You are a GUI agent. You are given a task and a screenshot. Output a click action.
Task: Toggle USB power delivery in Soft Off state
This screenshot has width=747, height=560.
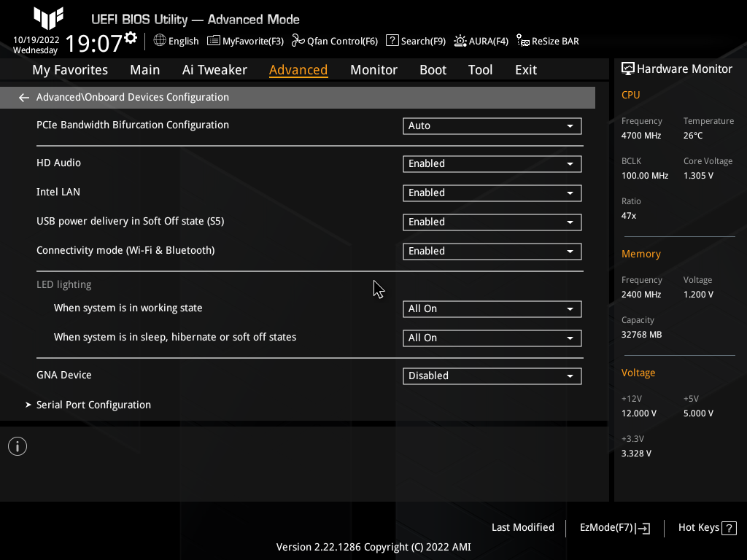492,222
